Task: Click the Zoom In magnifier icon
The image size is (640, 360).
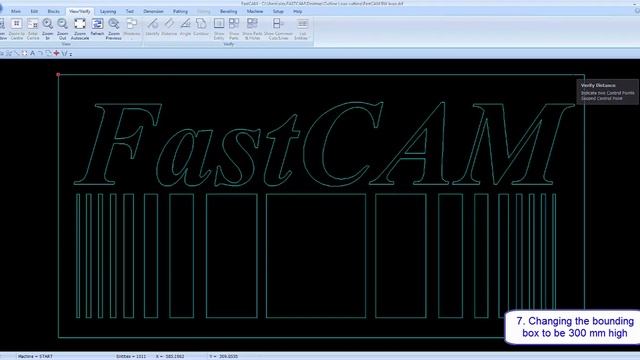Action: tap(48, 24)
